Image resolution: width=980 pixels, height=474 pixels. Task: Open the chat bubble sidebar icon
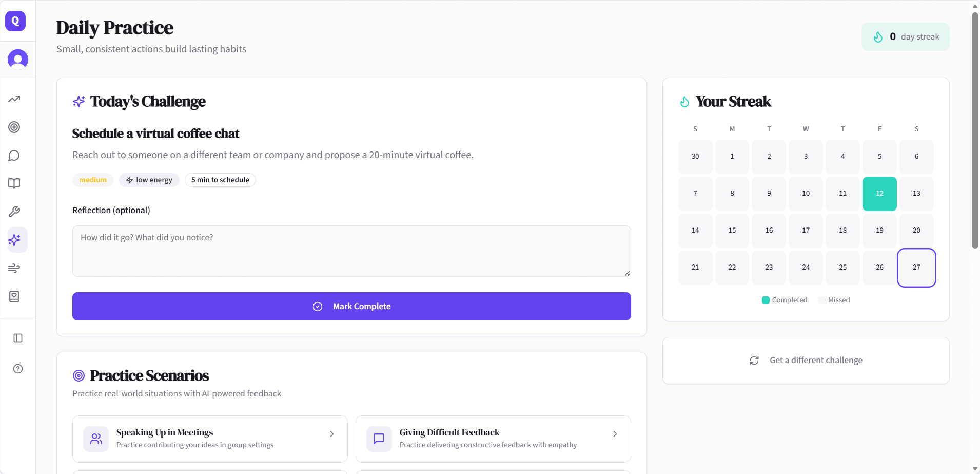[x=14, y=156]
